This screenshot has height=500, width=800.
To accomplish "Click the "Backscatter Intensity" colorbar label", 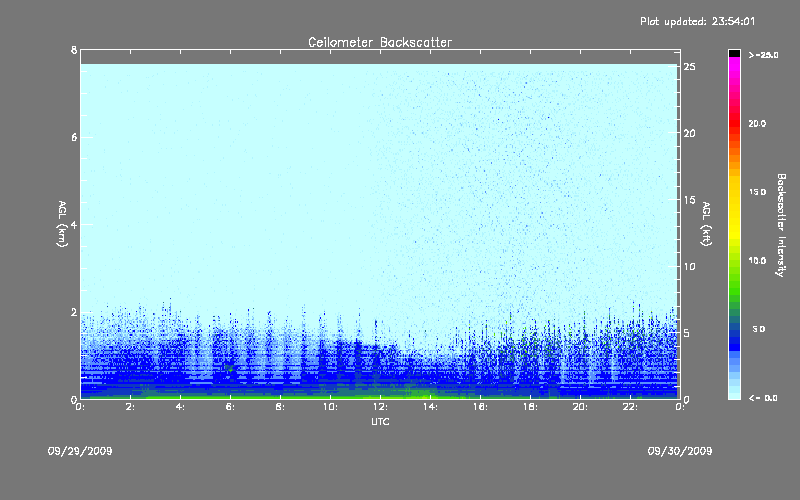I will coord(781,225).
